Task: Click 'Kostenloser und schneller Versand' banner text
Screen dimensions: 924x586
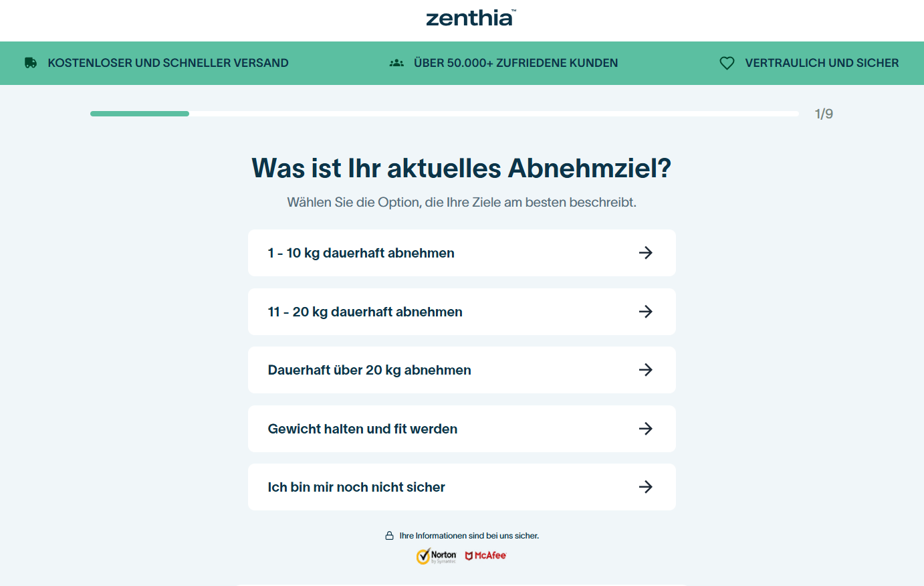Action: click(x=168, y=63)
